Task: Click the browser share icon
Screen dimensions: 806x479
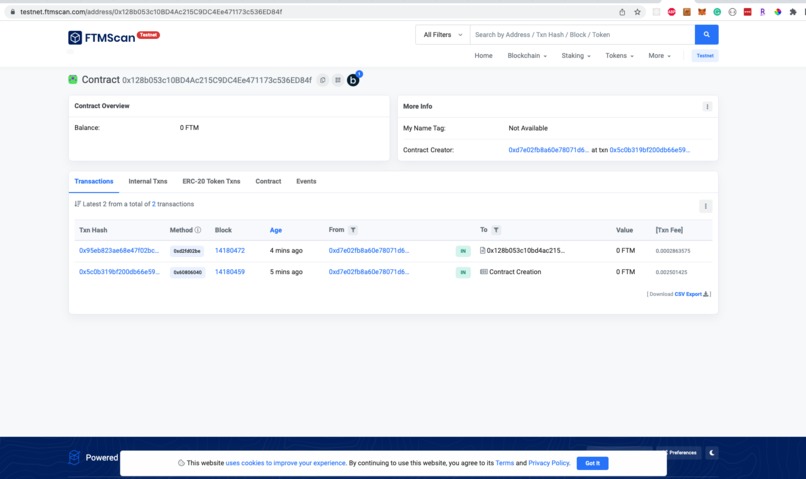Action: coord(622,12)
